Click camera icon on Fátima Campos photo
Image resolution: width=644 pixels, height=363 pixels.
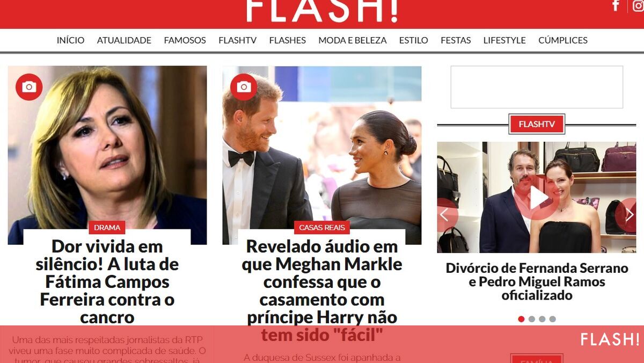29,87
